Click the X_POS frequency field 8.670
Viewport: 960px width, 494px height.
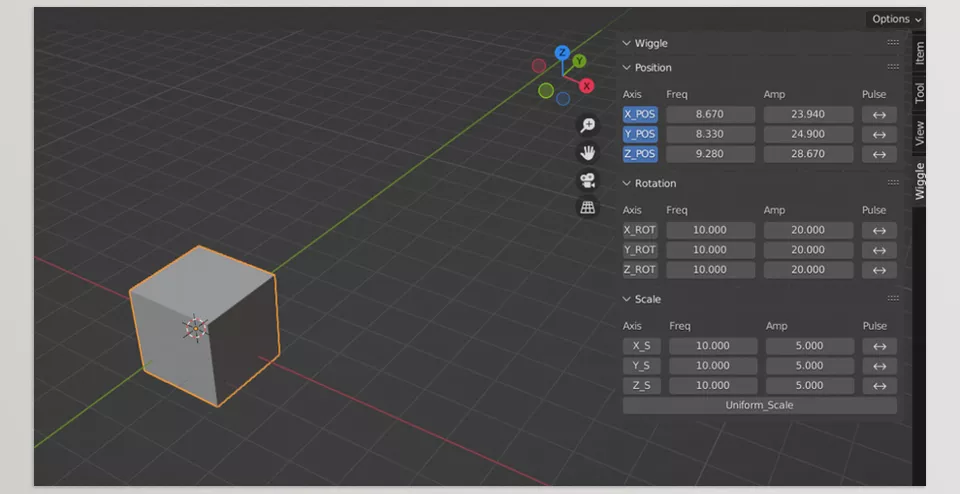710,114
